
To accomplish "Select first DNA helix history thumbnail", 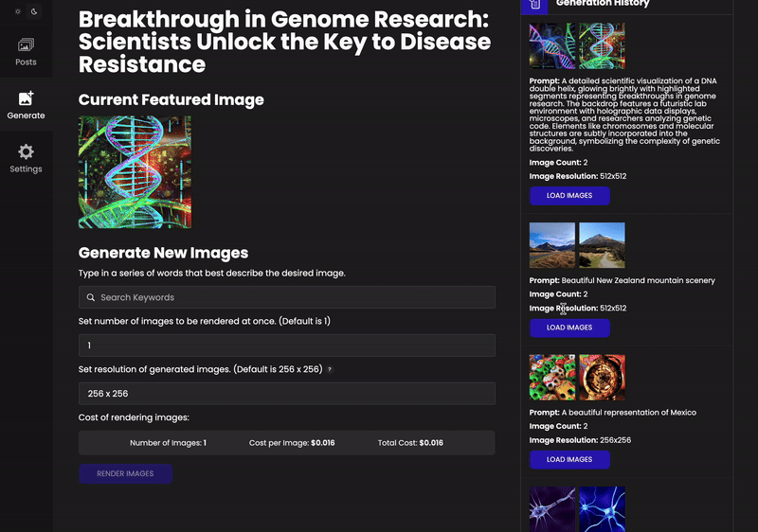I will [552, 45].
